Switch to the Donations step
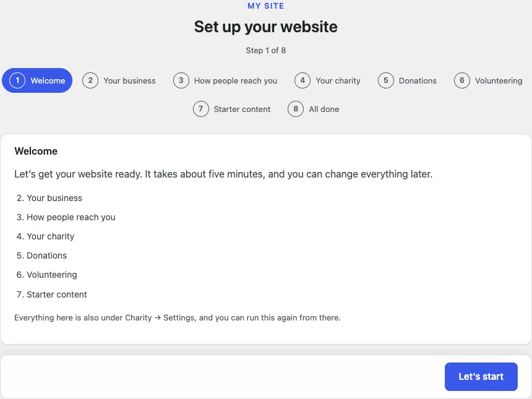Viewport: 532px width, 399px height. pyautogui.click(x=407, y=80)
